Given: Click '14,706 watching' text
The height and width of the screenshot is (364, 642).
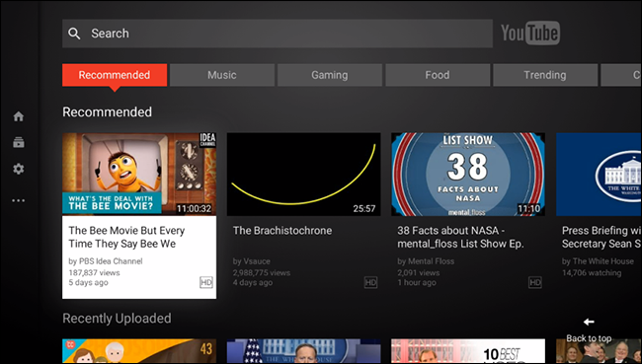Looking at the screenshot, I should click(x=592, y=273).
